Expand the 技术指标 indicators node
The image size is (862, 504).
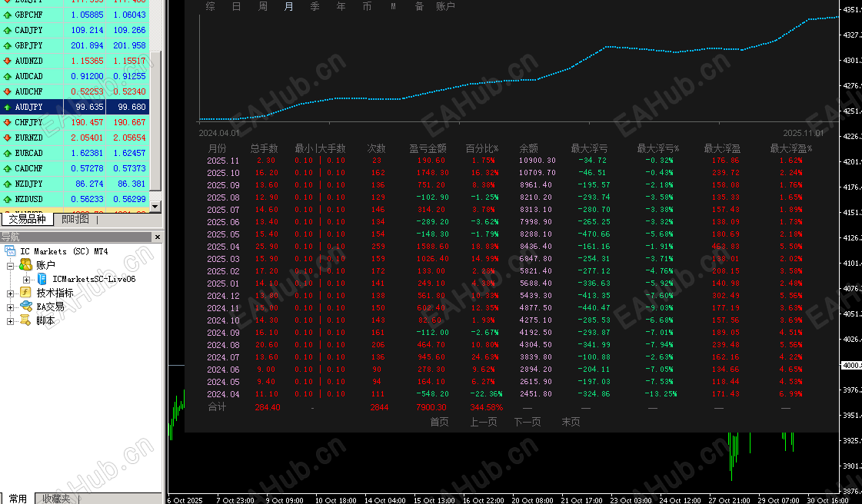click(x=10, y=293)
